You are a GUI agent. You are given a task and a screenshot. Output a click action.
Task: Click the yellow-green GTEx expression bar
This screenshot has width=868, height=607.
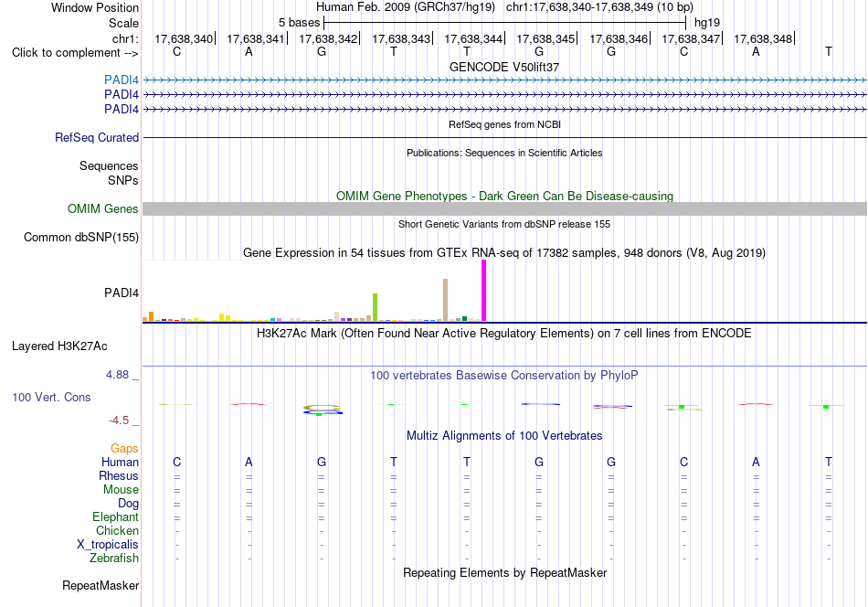375,307
